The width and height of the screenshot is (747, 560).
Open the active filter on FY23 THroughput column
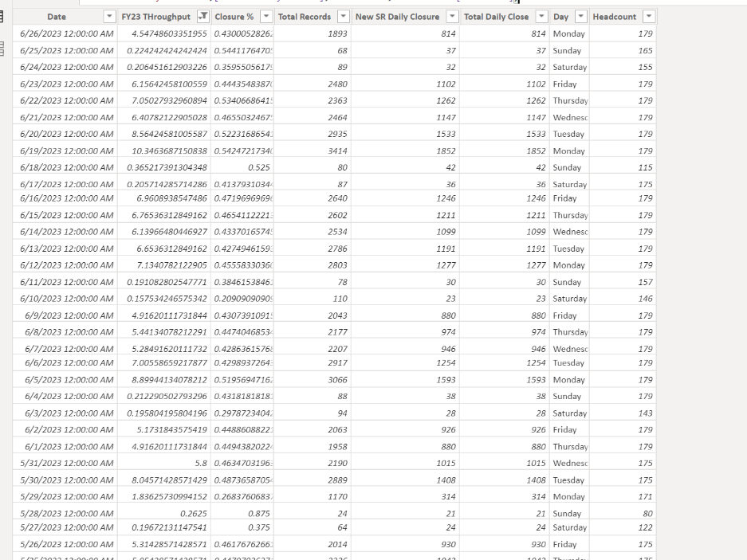click(x=203, y=17)
